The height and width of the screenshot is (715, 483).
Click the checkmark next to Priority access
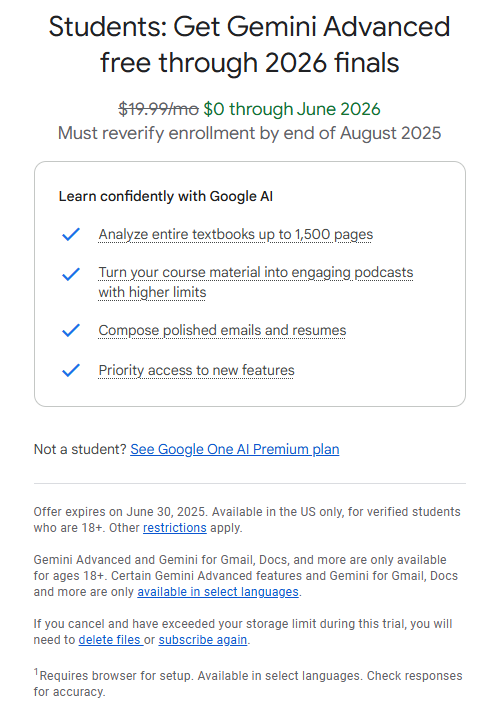[71, 370]
